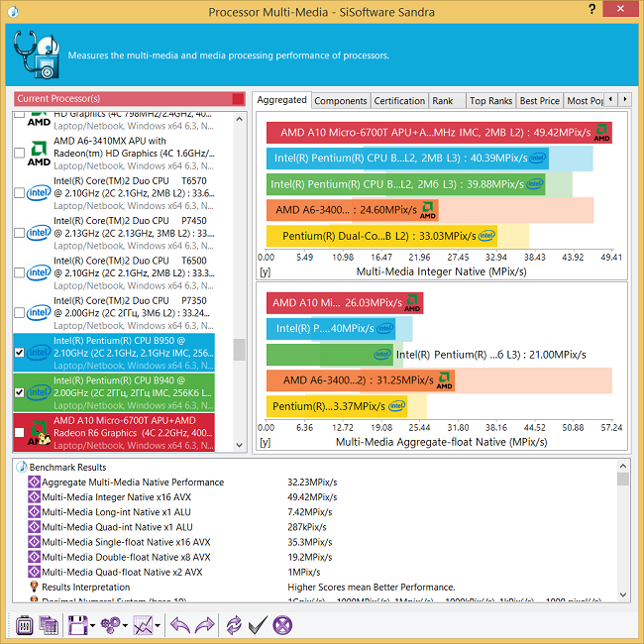Viewport: 644px width, 644px height.
Task: Click the purple back arrow icon
Action: [180, 625]
